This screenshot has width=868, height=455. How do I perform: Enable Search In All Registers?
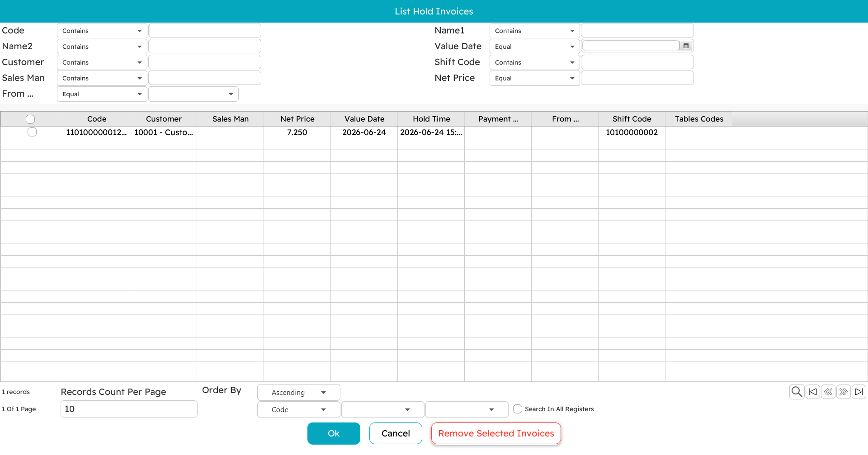coord(518,409)
